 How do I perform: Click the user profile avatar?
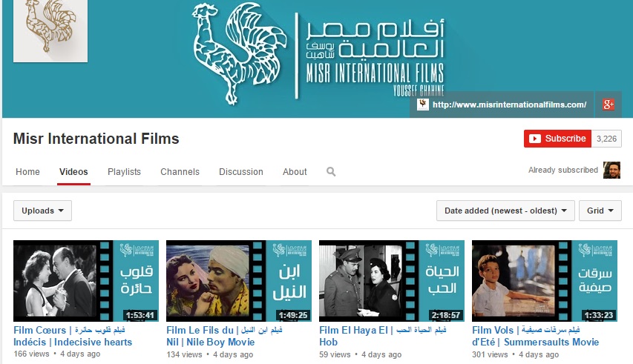coord(611,170)
